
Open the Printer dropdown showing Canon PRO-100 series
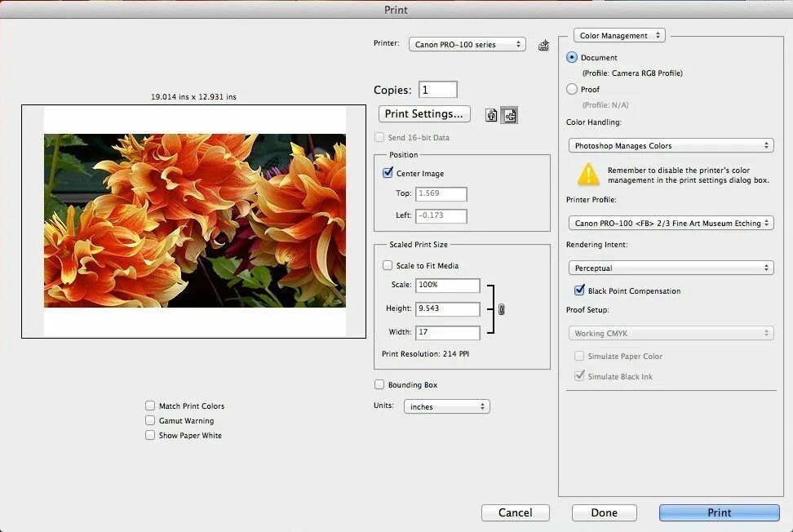[x=467, y=45]
